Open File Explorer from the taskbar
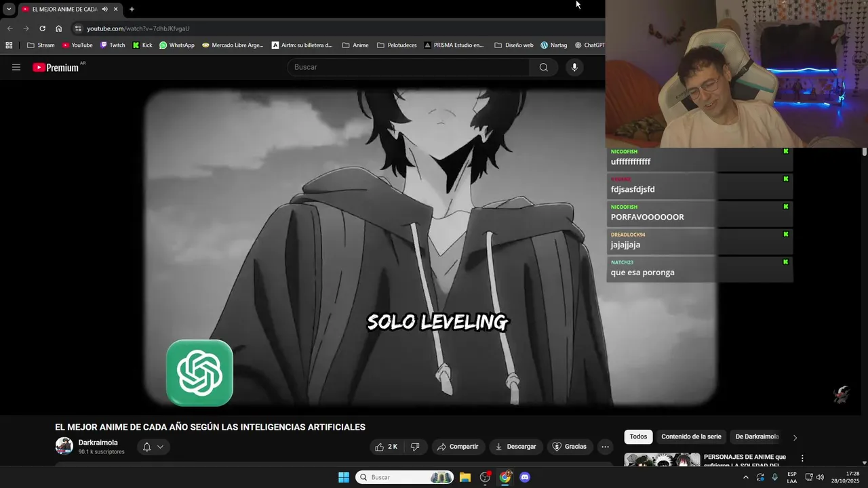 click(465, 477)
